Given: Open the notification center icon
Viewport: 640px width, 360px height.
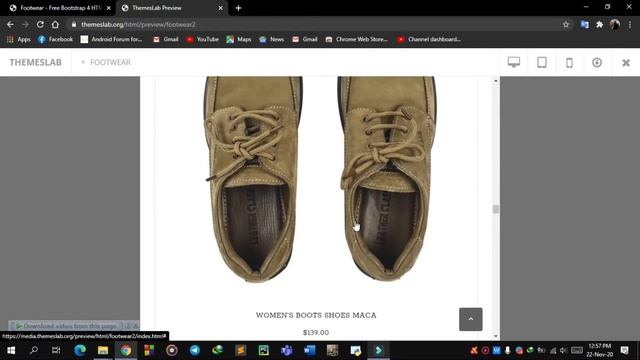Looking at the screenshot, I should (x=624, y=350).
